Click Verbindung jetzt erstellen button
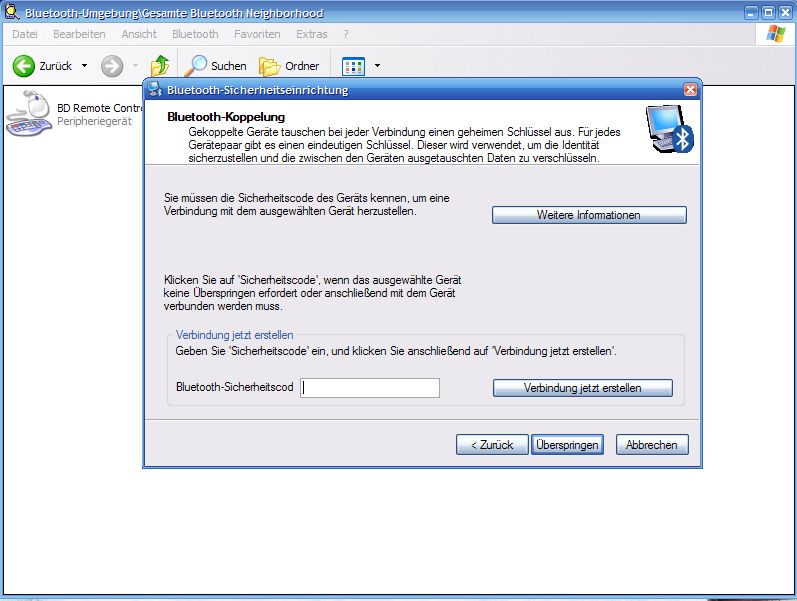This screenshot has width=797, height=601. pyautogui.click(x=583, y=388)
